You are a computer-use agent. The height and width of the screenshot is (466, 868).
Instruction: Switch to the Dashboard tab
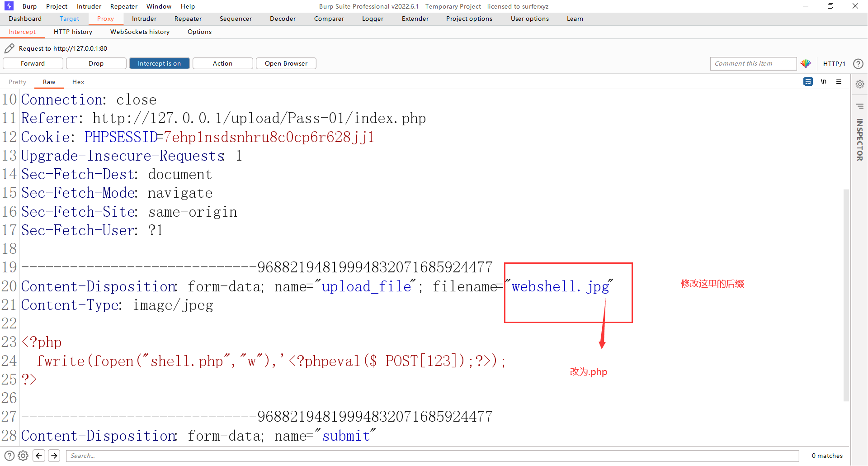tap(25, 19)
